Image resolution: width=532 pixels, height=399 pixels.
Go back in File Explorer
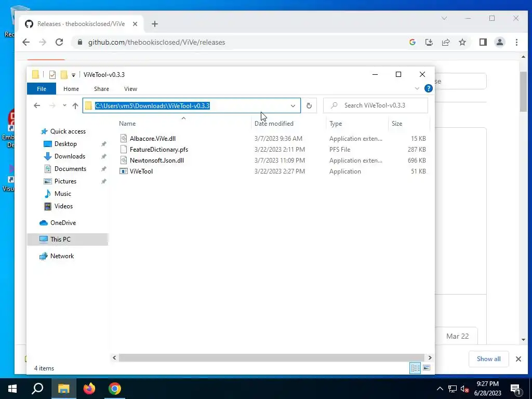37,105
